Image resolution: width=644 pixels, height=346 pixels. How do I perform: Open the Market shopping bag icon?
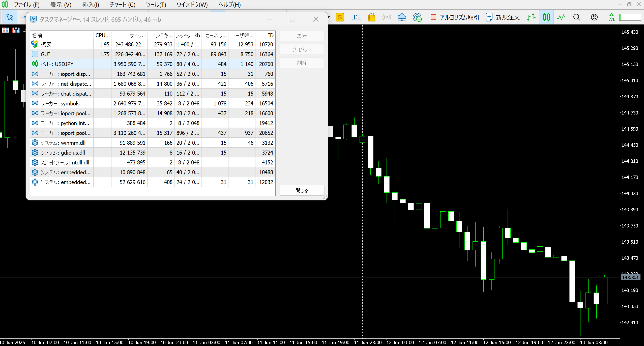[x=371, y=17]
